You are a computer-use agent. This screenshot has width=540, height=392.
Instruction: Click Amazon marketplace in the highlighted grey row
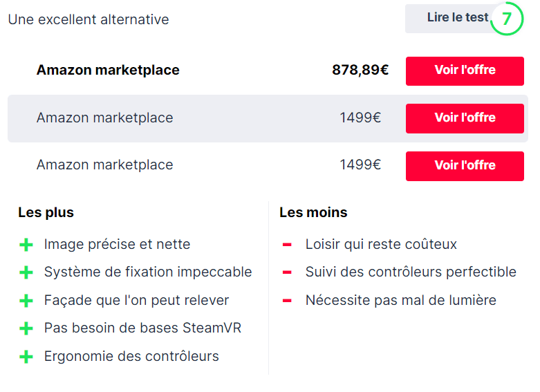pos(104,118)
